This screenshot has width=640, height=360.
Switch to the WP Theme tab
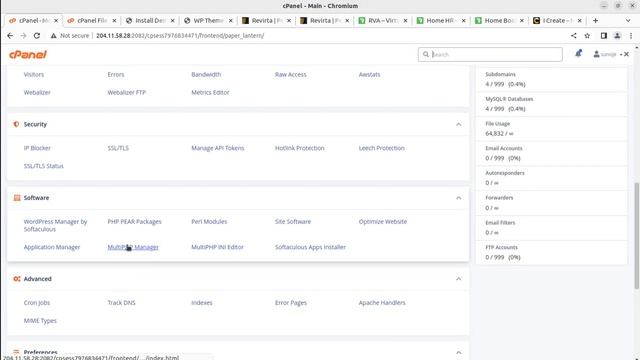(208, 20)
